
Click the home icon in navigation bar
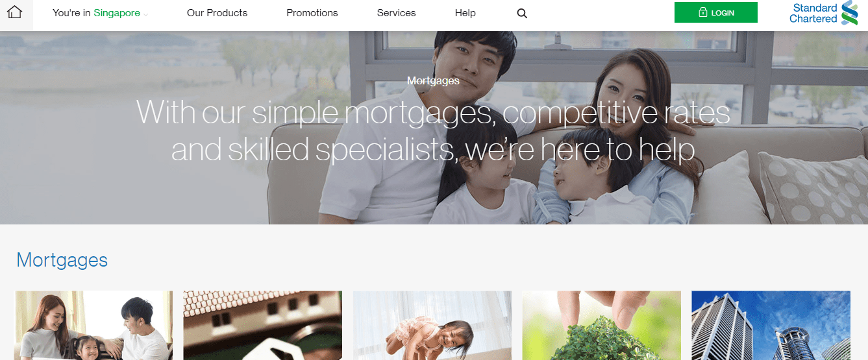click(14, 12)
